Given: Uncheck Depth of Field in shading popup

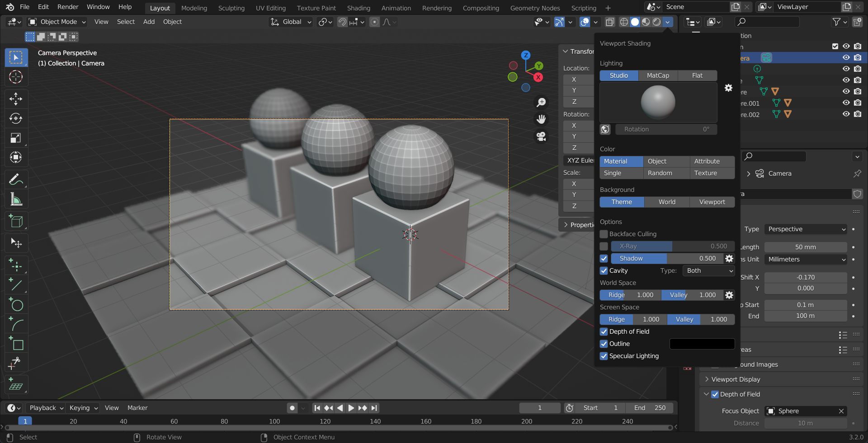Looking at the screenshot, I should [x=604, y=332].
